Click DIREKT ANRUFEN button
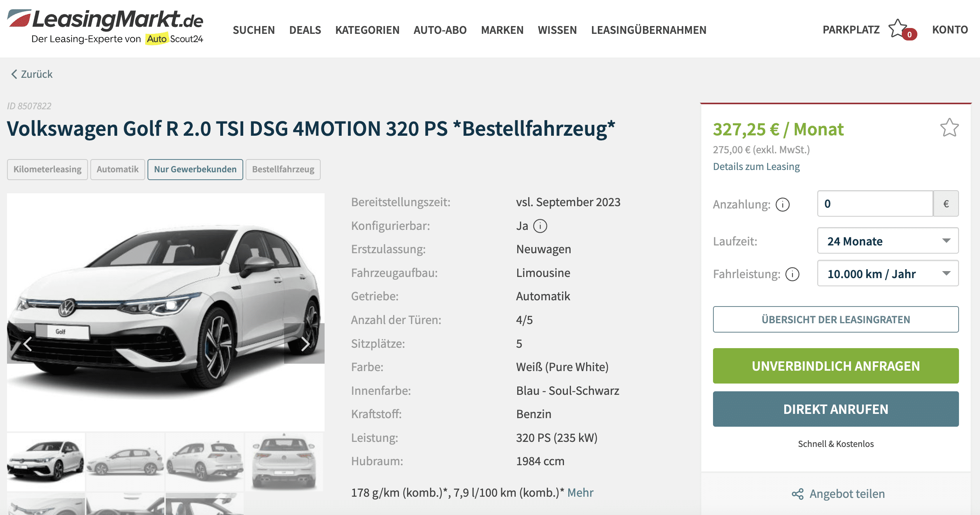The height and width of the screenshot is (515, 980). tap(836, 409)
